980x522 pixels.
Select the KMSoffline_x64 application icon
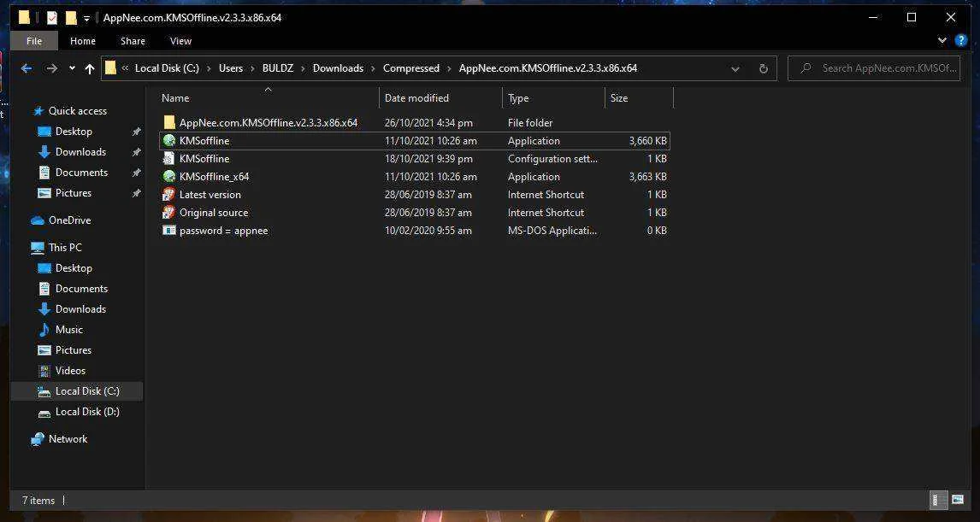(x=168, y=176)
